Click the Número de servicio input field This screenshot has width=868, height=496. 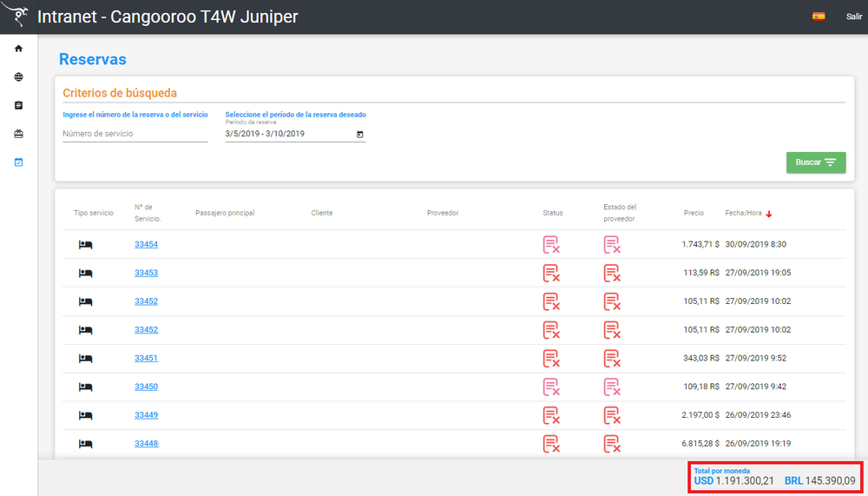point(135,134)
